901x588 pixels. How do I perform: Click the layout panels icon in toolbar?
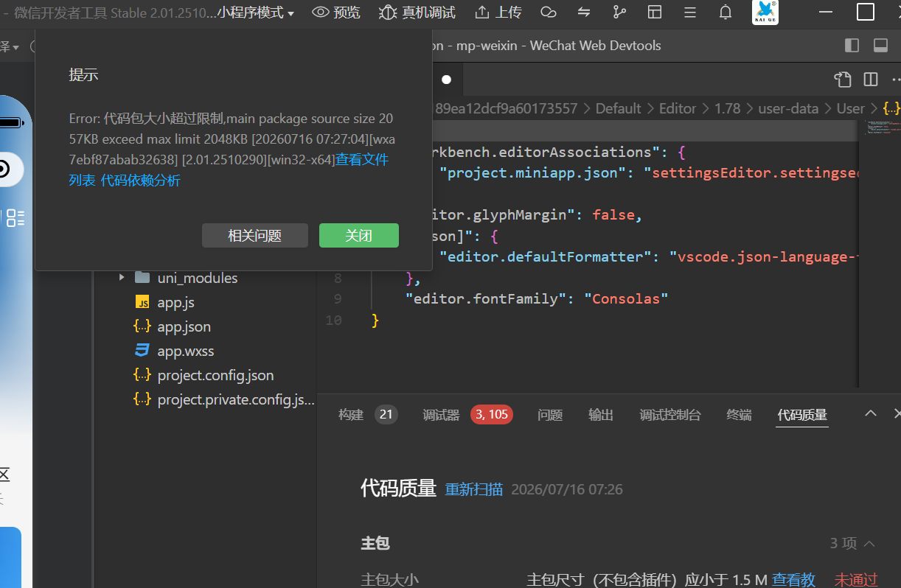coord(655,12)
